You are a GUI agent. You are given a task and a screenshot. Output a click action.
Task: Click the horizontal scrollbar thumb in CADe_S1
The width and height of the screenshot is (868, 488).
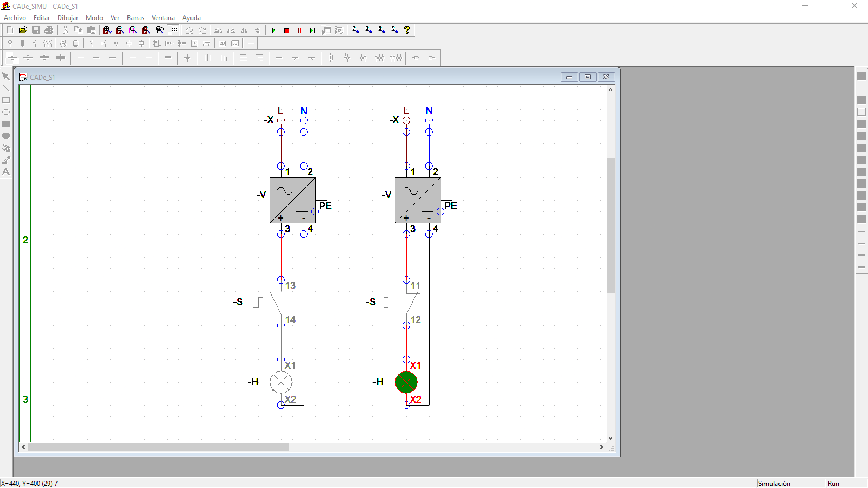tap(158, 447)
